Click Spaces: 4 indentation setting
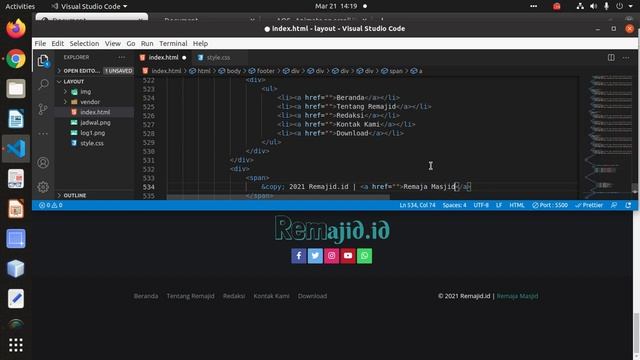640x360 pixels. click(x=454, y=205)
